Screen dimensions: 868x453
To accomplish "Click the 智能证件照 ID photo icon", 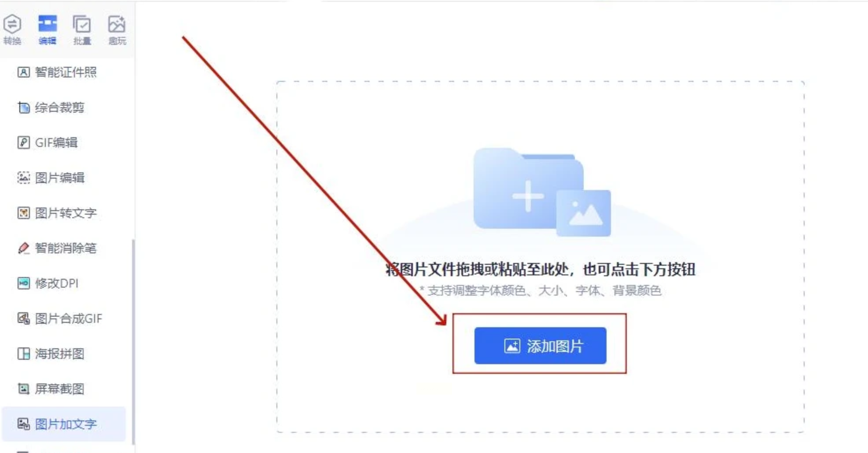I will (x=23, y=72).
